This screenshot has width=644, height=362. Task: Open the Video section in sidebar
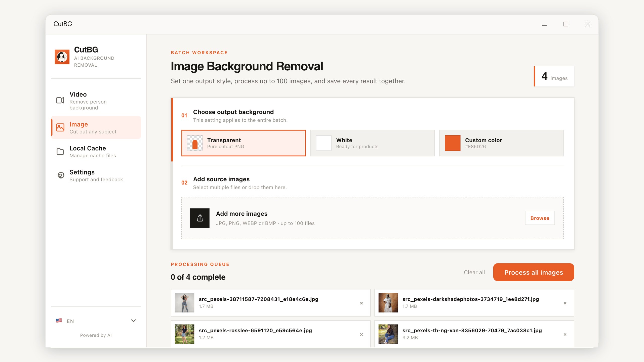pos(96,101)
